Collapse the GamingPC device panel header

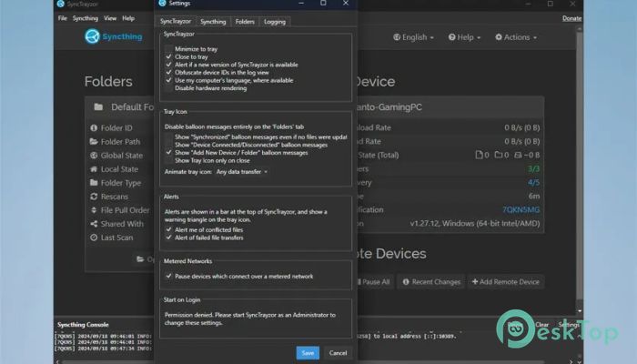point(450,107)
